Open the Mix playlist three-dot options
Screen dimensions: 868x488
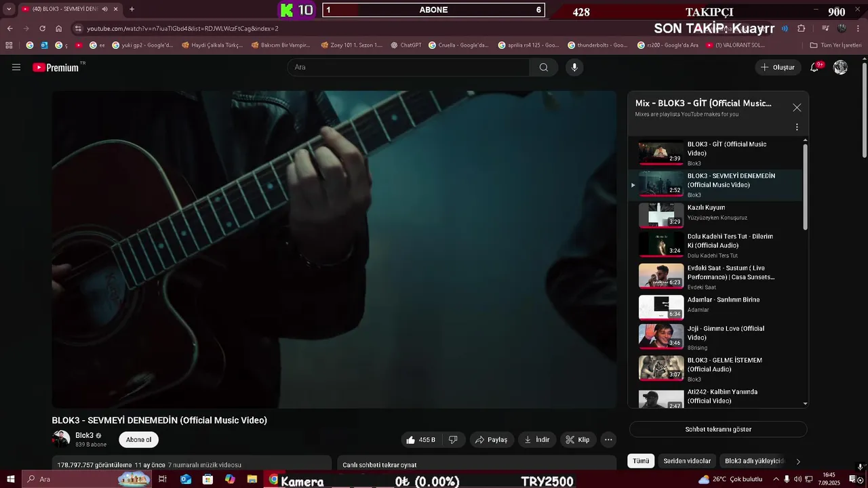(x=797, y=127)
